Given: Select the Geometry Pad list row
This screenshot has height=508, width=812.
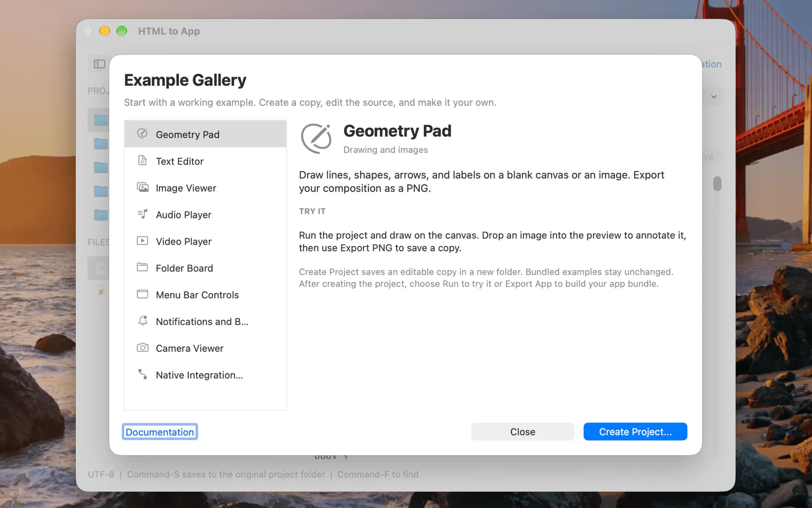Looking at the screenshot, I should pos(206,134).
